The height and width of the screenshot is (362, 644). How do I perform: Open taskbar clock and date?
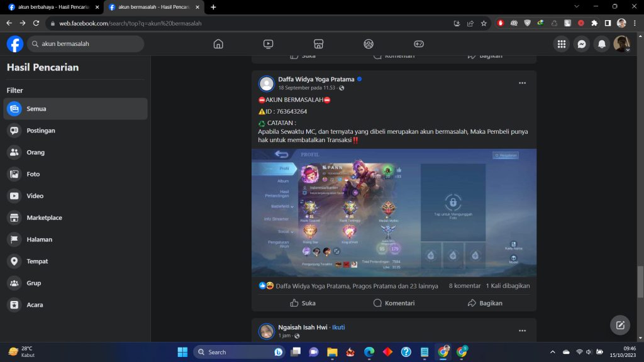click(623, 352)
